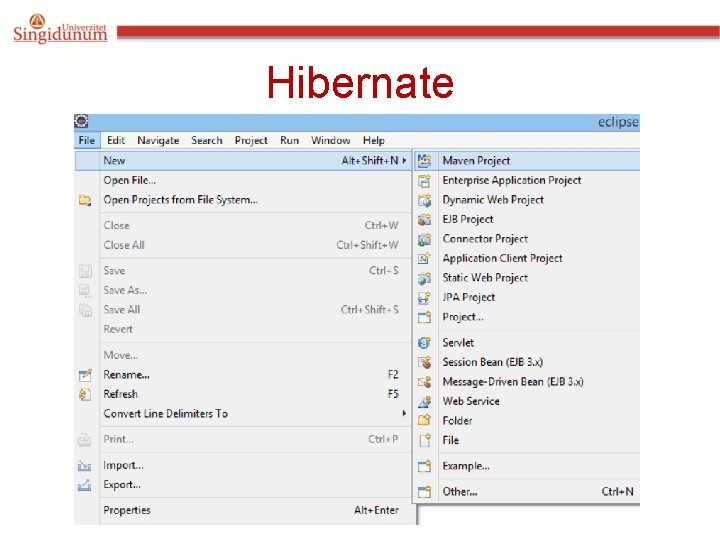
Task: Open the Window menu
Action: [331, 141]
